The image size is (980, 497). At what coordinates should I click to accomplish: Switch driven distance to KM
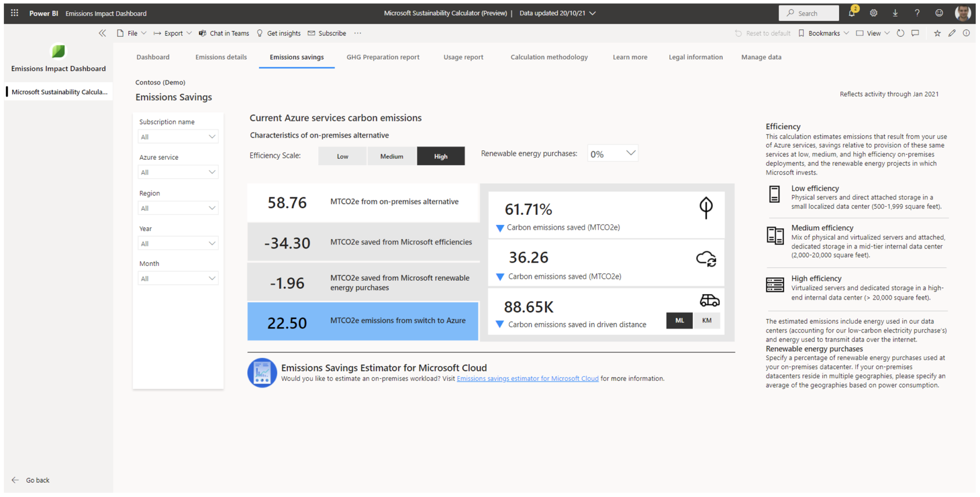pos(707,320)
